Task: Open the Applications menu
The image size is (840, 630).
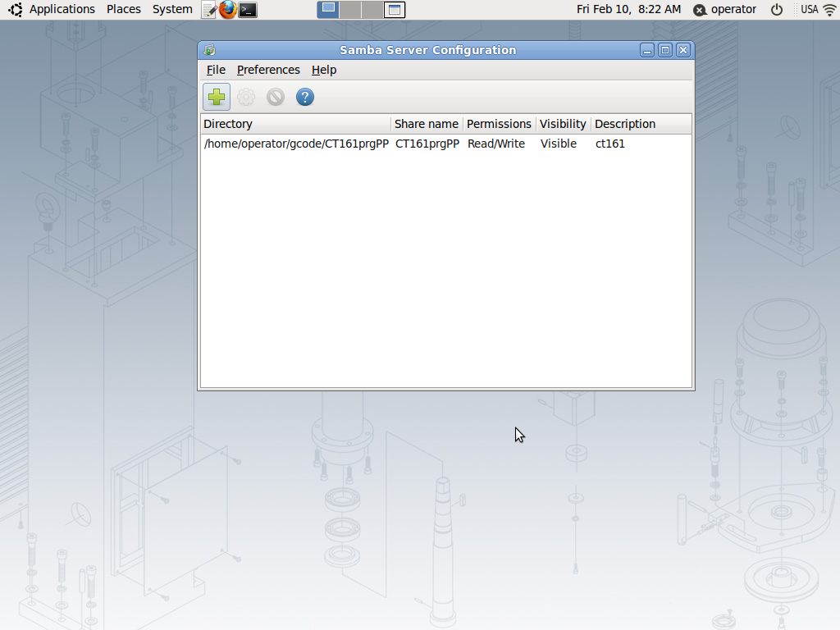Action: (x=62, y=9)
